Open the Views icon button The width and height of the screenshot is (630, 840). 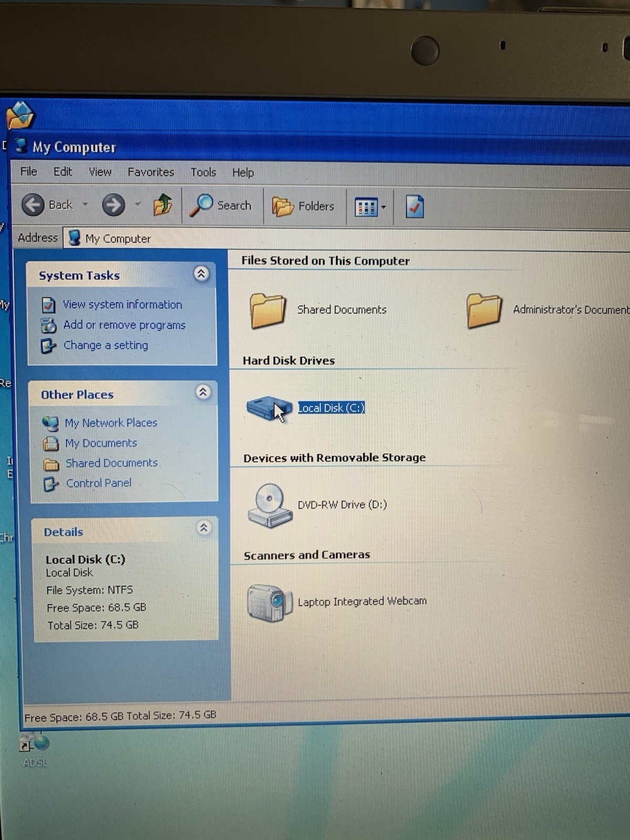click(366, 207)
